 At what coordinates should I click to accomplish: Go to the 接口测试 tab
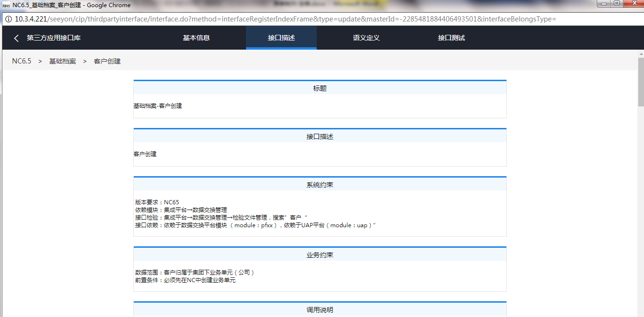451,38
